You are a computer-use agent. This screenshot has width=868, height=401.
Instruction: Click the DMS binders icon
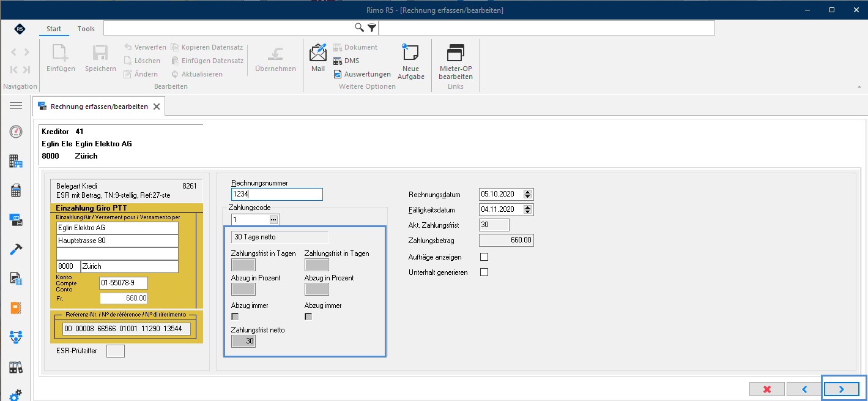338,61
